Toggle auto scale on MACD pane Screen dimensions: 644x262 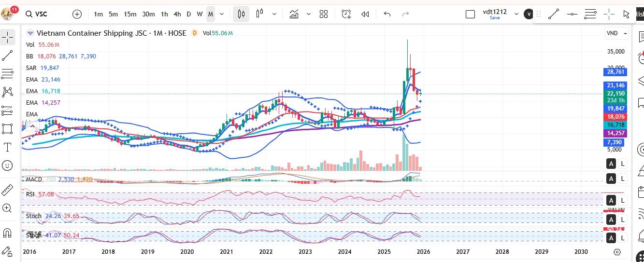[x=611, y=179]
